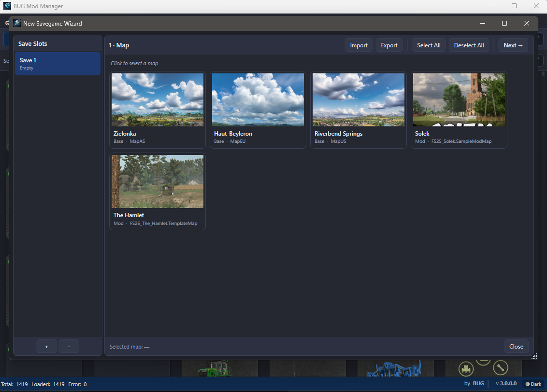Add a save slot with plus button
Image resolution: width=547 pixels, height=392 pixels.
47,347
